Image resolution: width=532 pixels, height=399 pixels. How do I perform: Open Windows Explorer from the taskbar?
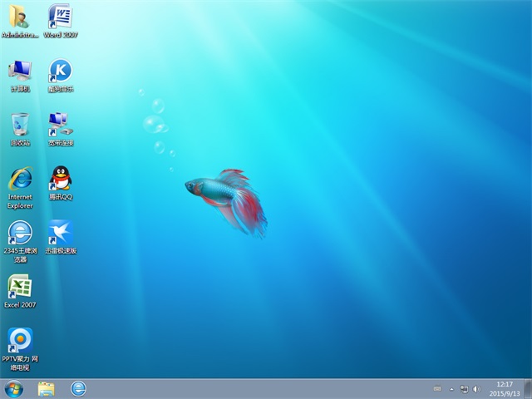[46, 388]
